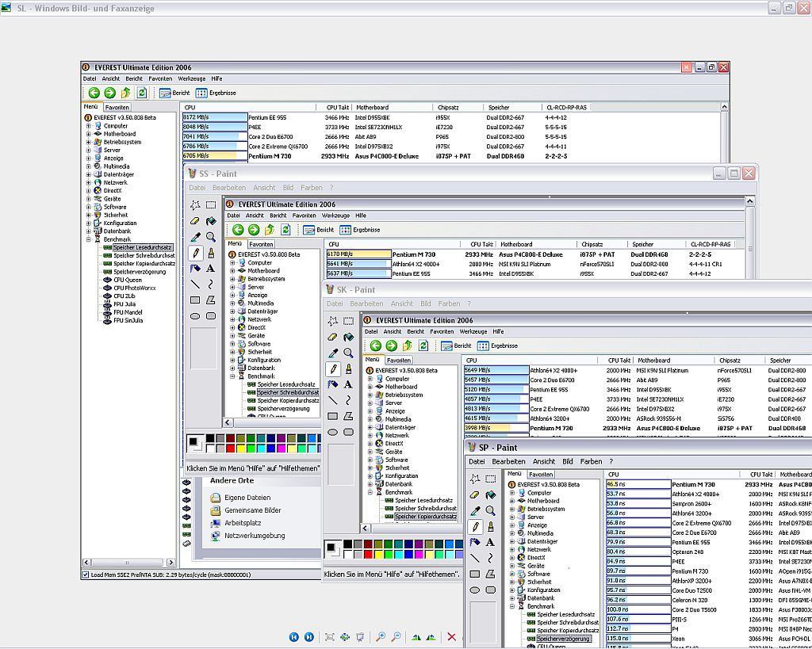Click the refresh icon in main EVEREST toolbar
812x649 pixels.
click(142, 93)
